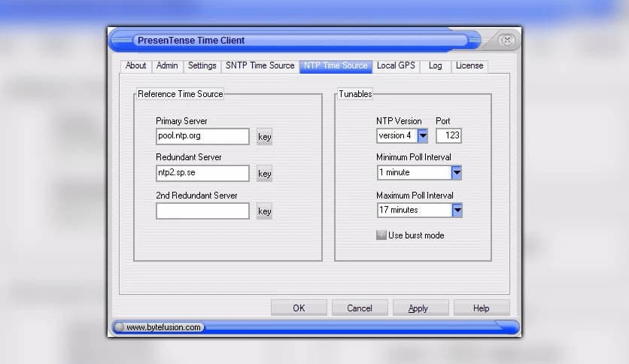This screenshot has height=364, width=629.
Task: Open the Settings tab
Action: point(202,65)
